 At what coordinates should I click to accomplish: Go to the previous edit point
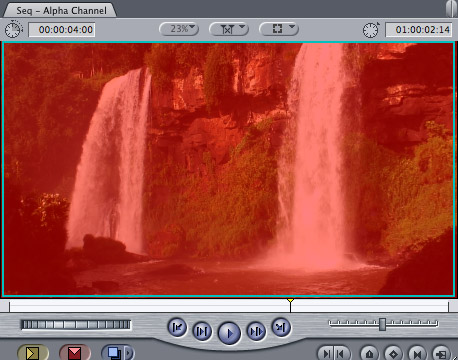tap(177, 327)
